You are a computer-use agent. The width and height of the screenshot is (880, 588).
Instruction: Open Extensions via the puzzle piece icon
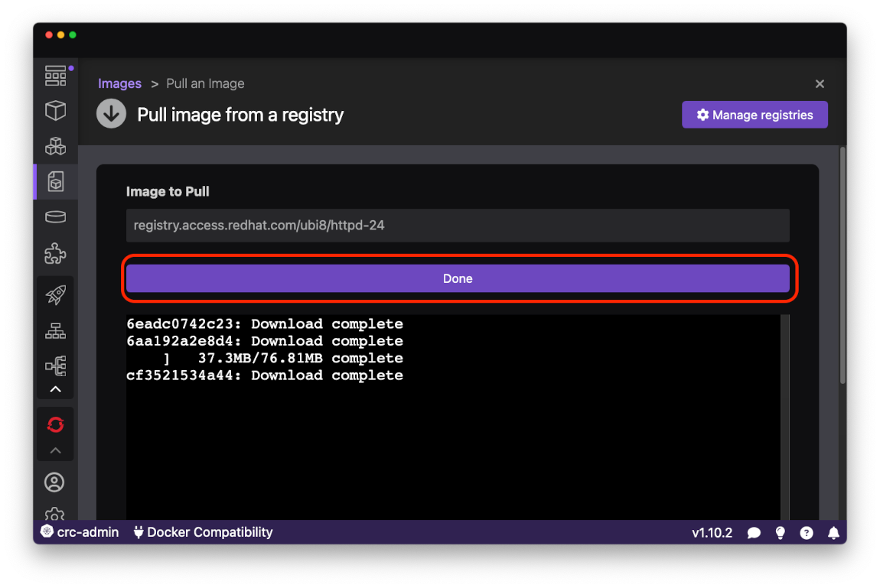pos(56,253)
